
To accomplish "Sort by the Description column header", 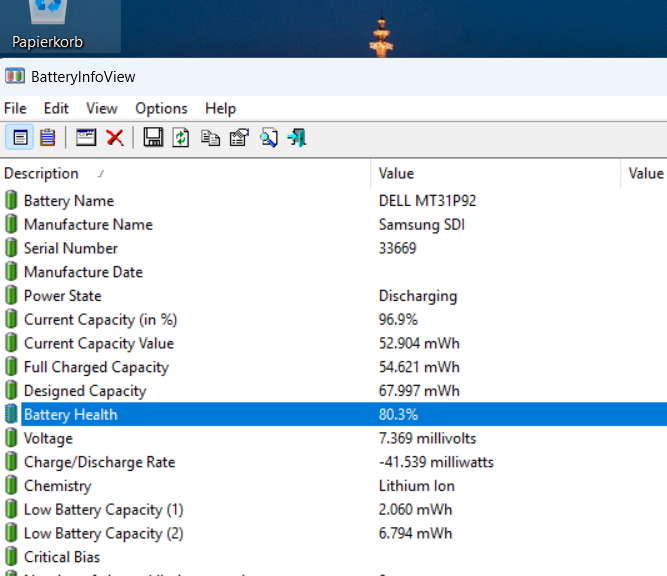I will pos(185,174).
